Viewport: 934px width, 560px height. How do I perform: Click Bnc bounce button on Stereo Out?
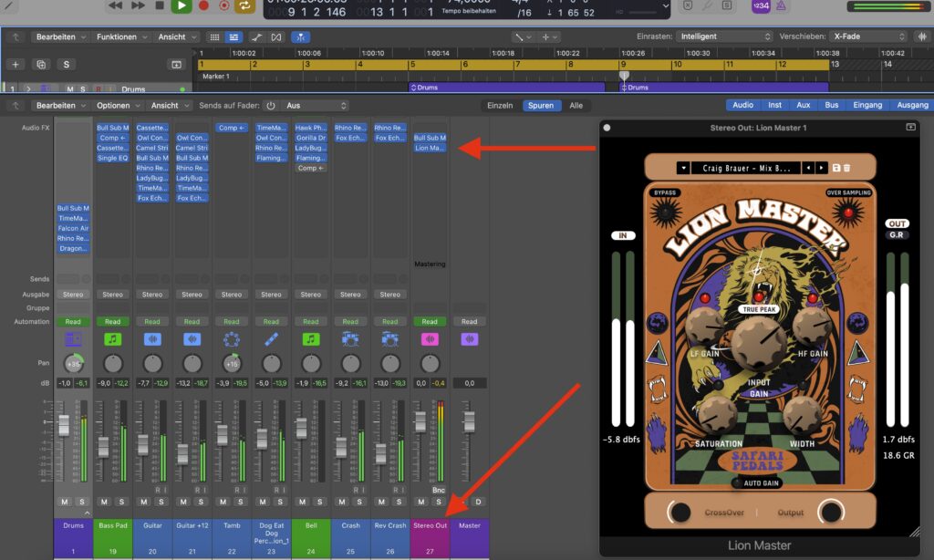click(439, 491)
